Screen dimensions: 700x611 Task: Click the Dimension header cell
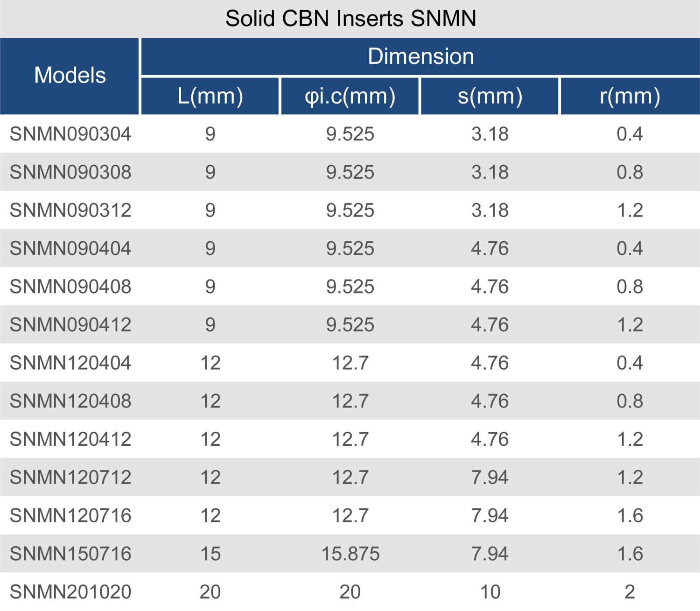tap(420, 56)
